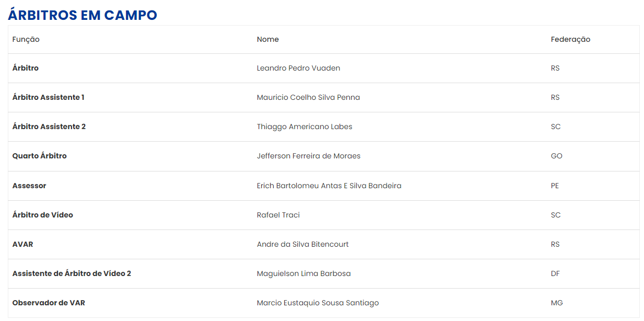Viewport: 644px width, 321px height.
Task: Click the GO federation cell
Action: click(x=557, y=156)
